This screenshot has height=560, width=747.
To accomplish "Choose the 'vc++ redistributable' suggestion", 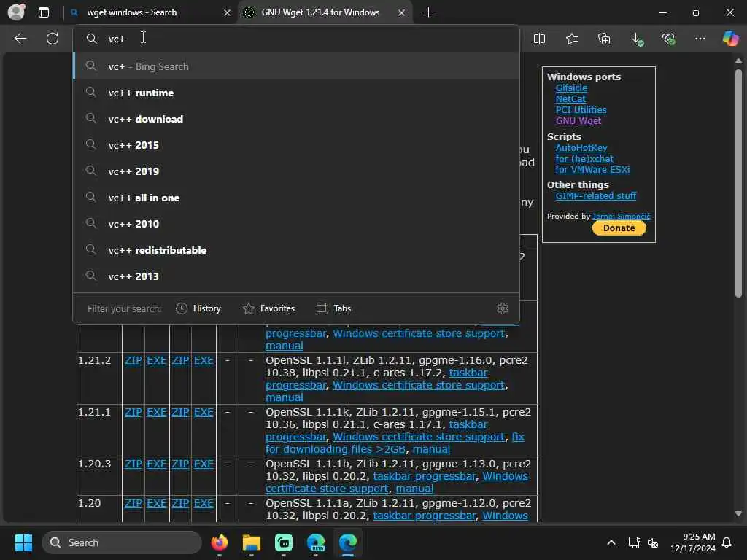I will (x=296, y=250).
